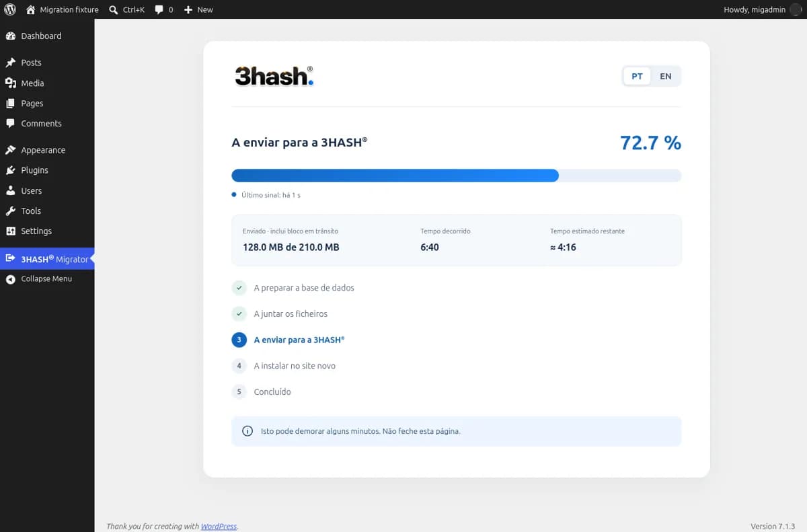Click the step 4 circle indicator
The height and width of the screenshot is (532, 807).
click(x=239, y=366)
